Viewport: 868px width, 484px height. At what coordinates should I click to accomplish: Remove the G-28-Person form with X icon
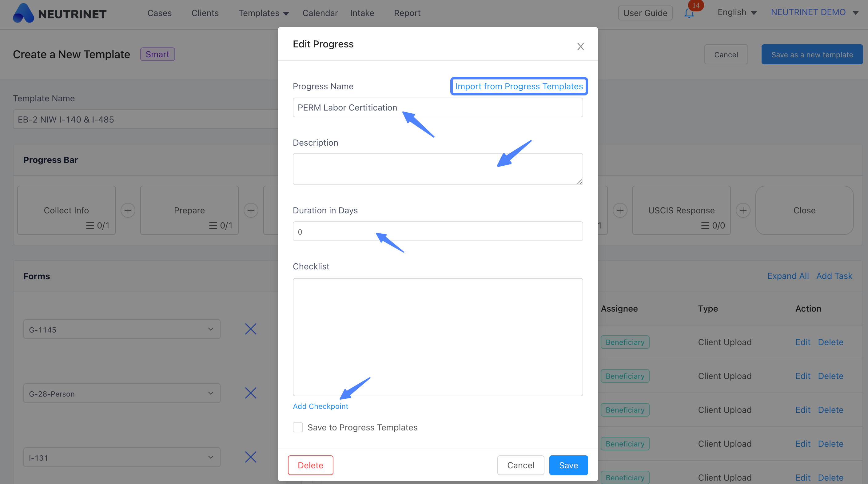point(250,393)
